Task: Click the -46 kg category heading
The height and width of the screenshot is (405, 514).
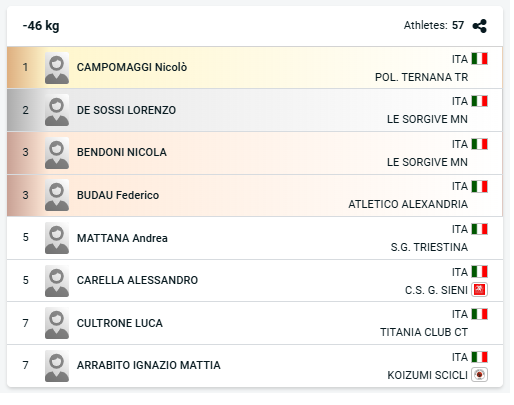Action: [41, 26]
